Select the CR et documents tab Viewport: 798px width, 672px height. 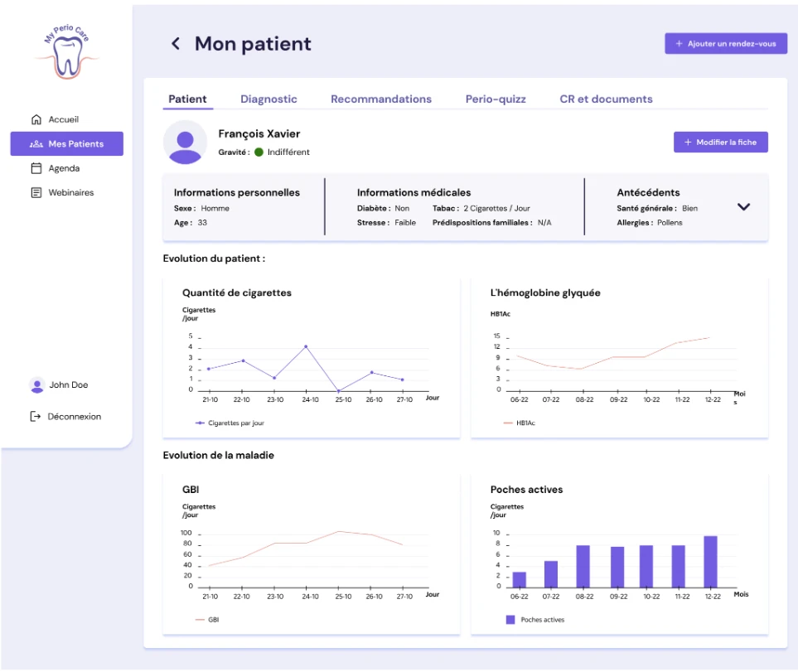[606, 99]
